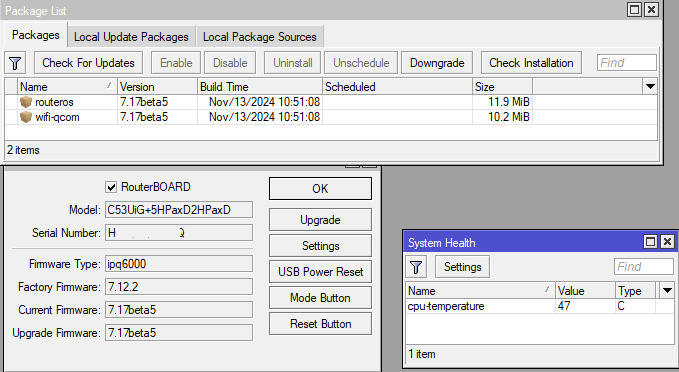Click the temperature value 47
679x372 pixels.
click(x=564, y=306)
